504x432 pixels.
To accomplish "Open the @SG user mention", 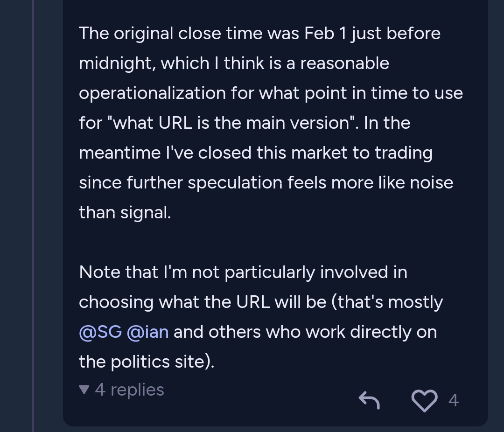I will (100, 332).
